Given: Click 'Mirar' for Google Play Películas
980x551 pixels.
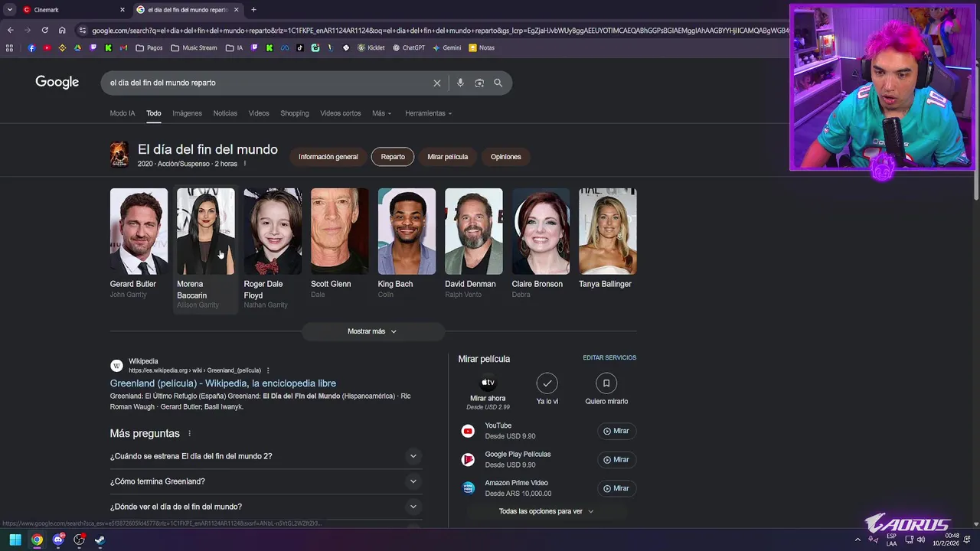Looking at the screenshot, I should point(616,460).
